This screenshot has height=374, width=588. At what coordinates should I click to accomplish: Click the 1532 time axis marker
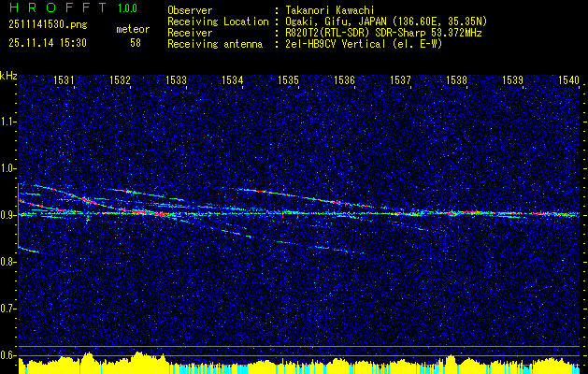[x=120, y=79]
